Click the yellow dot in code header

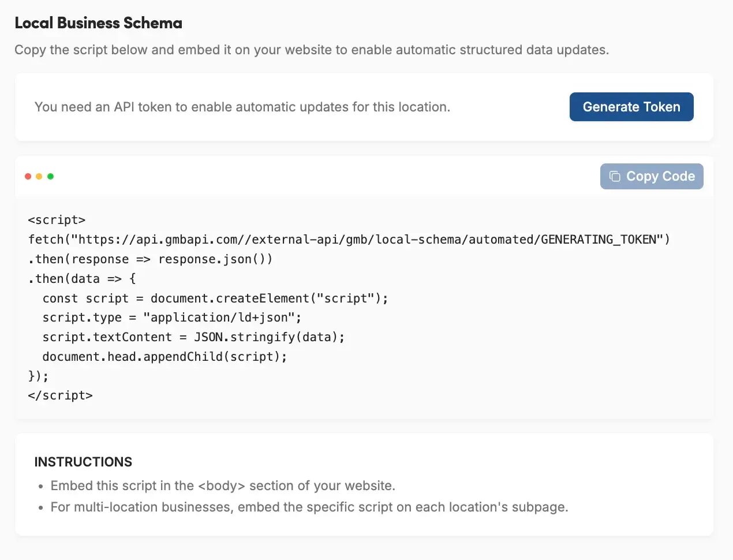39,176
